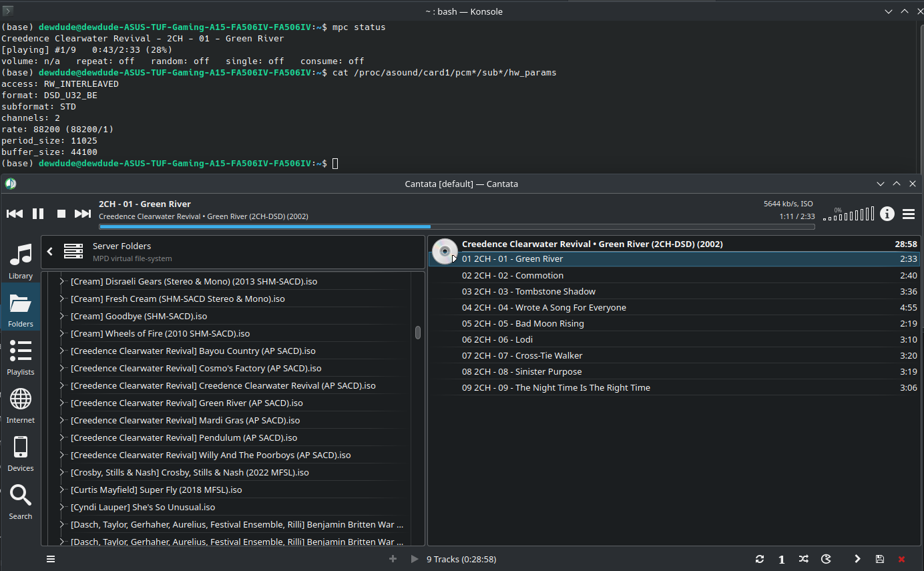Screen dimensions: 924x571
Task: Expand Green River AP SACD iso folder
Action: (x=61, y=403)
